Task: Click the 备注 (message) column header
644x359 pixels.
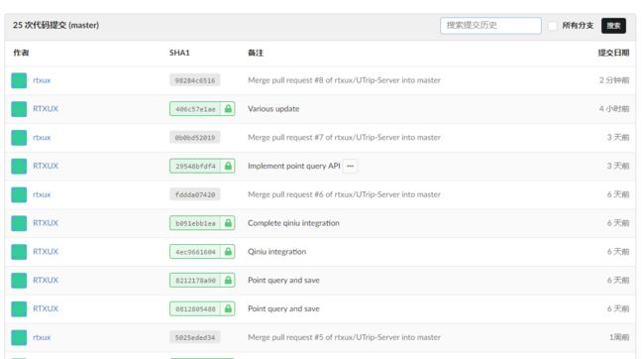Action: (256, 53)
